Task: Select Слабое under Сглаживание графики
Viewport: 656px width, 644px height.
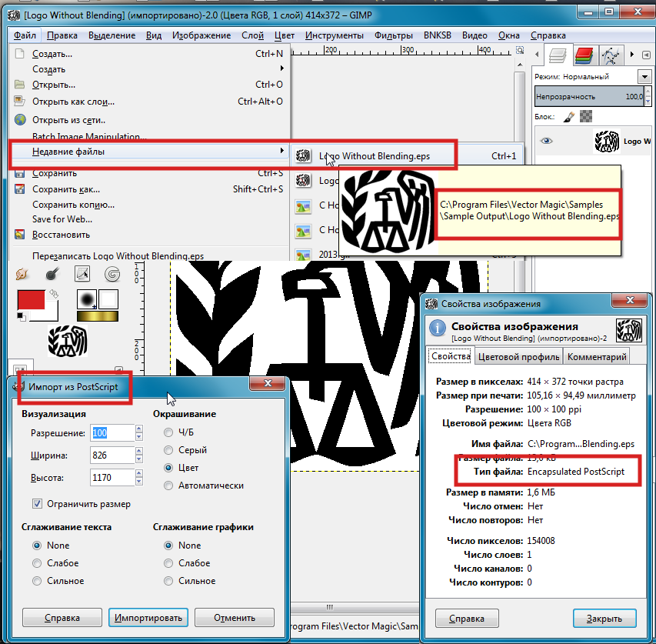Action: (x=168, y=563)
